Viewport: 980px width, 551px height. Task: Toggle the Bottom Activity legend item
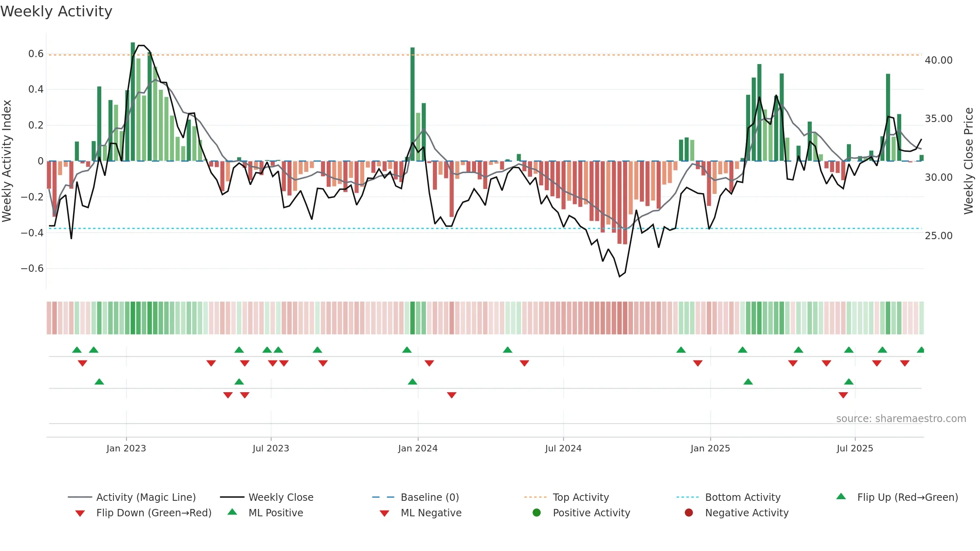(728, 497)
